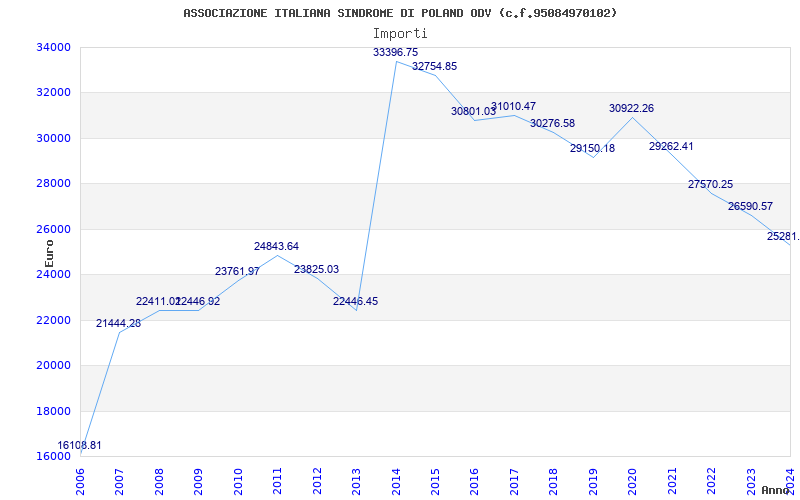Select the 32754.85 data label

click(435, 66)
